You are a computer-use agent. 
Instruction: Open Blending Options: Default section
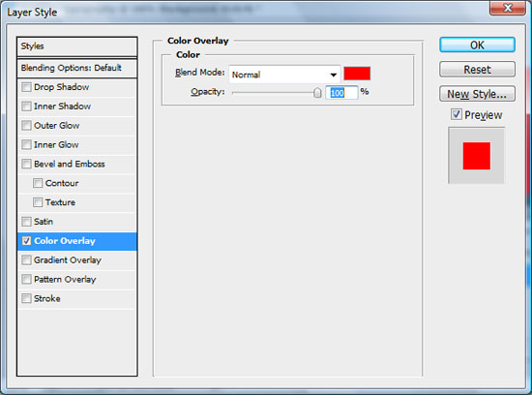[x=77, y=68]
